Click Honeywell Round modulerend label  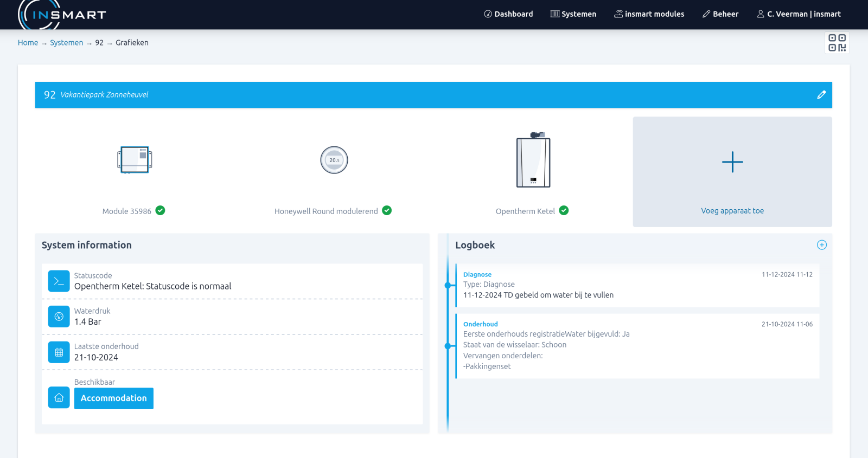(x=326, y=211)
